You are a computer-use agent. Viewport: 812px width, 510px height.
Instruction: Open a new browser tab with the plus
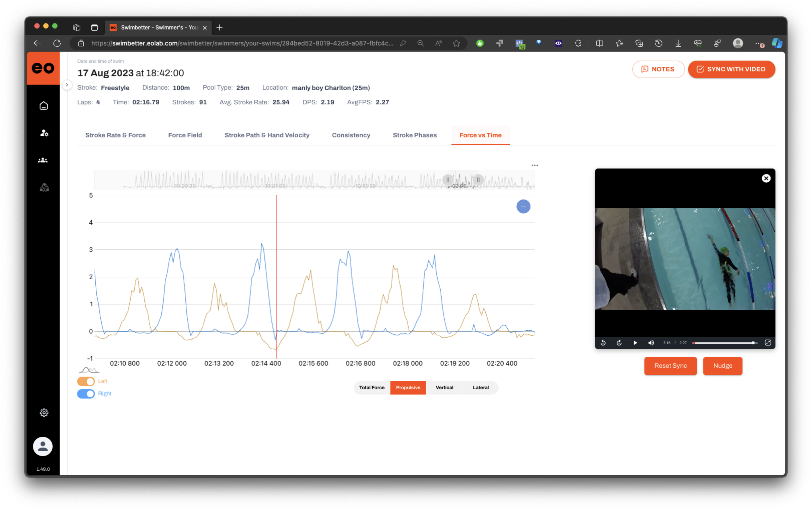[219, 28]
